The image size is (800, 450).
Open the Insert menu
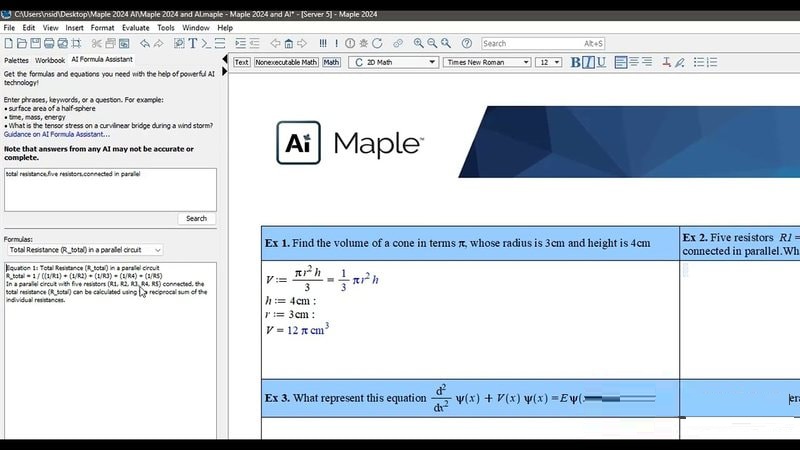[74, 28]
